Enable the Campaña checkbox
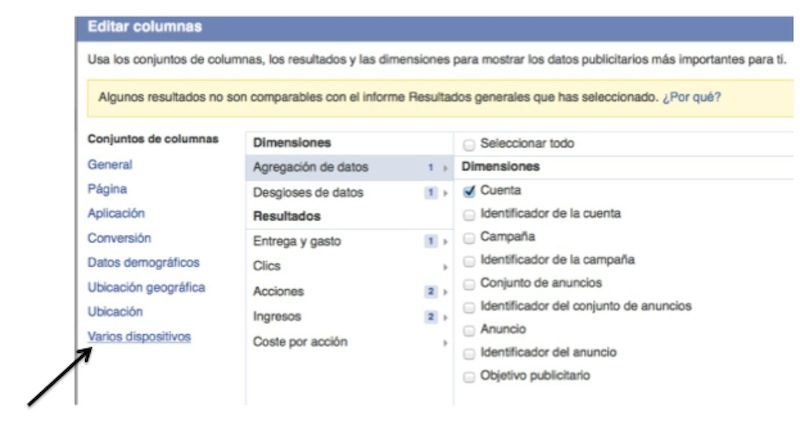 click(x=469, y=238)
